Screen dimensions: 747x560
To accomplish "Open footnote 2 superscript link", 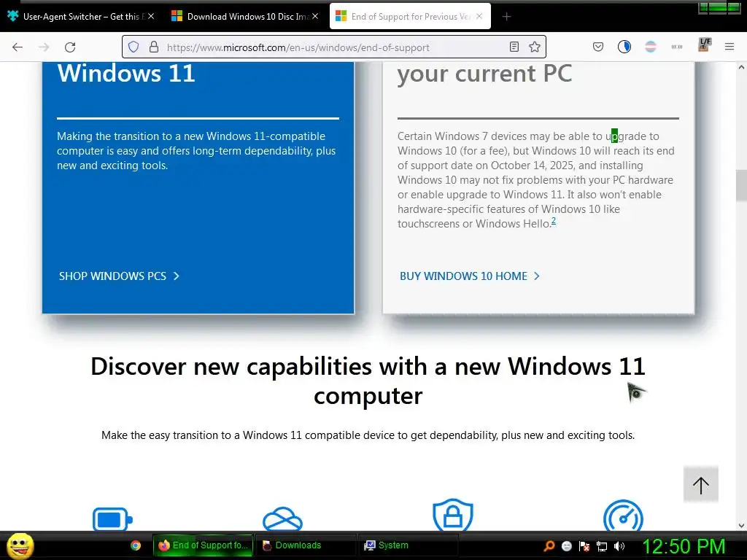I will tap(554, 221).
